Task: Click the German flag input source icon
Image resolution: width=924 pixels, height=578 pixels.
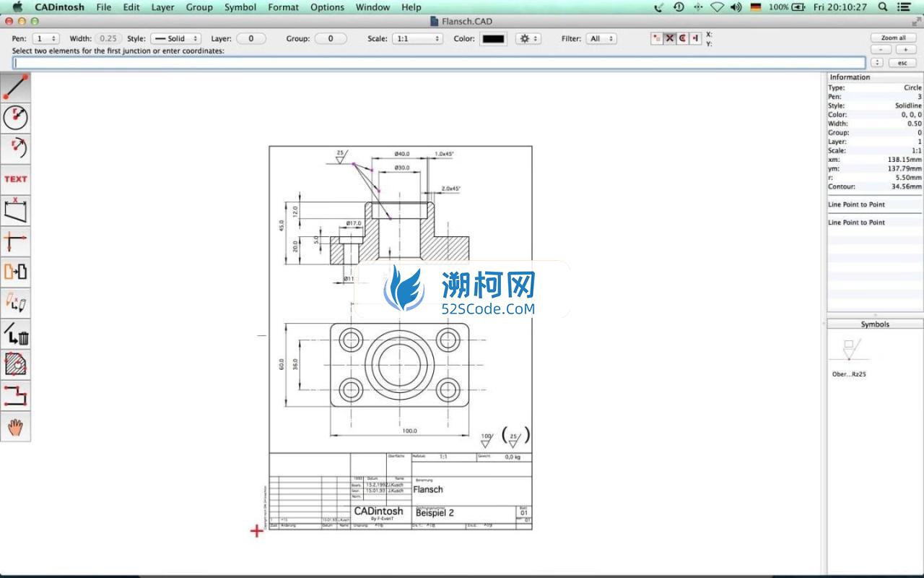Action: 756,7
